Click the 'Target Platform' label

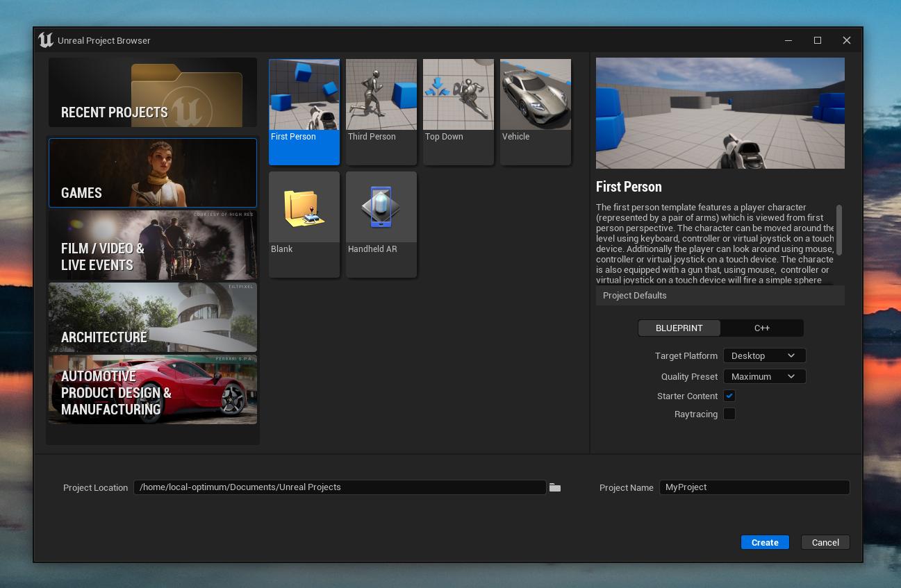[x=686, y=355]
